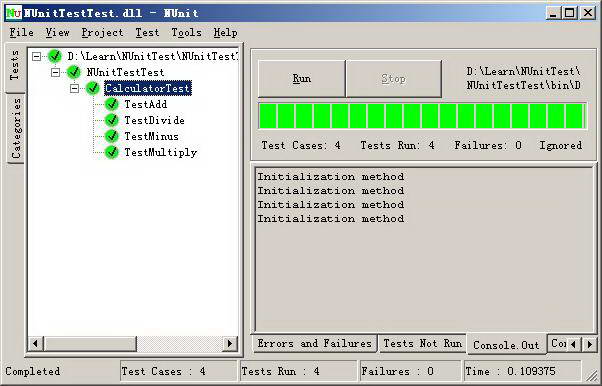Click the passed status icon next to TestDivide
The image size is (602, 386).
(111, 120)
